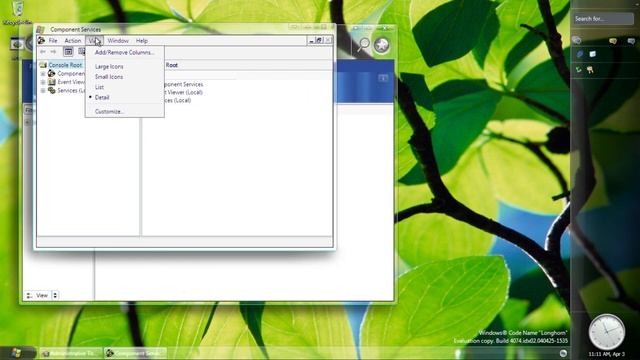Viewport: 640px width, 360px height.
Task: Click the Recycle Bin desktop icon
Action: (17, 12)
